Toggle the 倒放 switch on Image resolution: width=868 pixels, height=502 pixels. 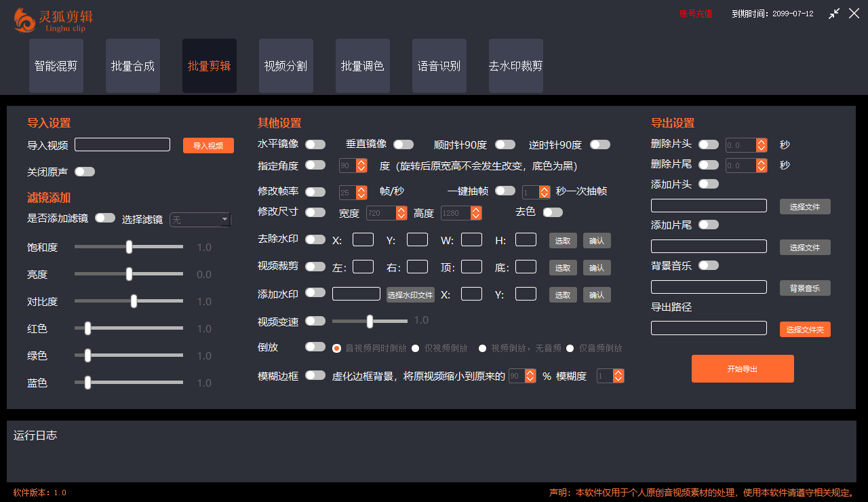[x=315, y=347]
